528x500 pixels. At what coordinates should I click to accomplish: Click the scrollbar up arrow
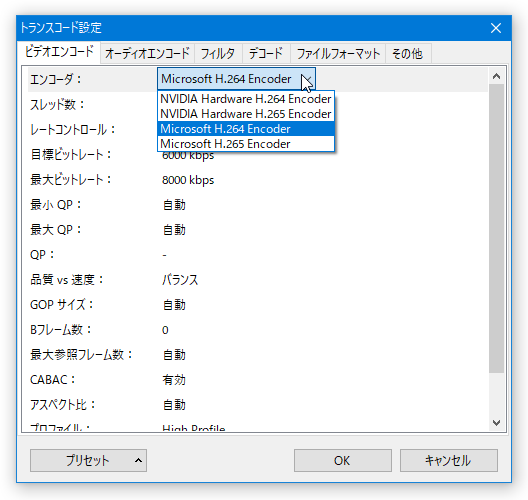click(496, 77)
